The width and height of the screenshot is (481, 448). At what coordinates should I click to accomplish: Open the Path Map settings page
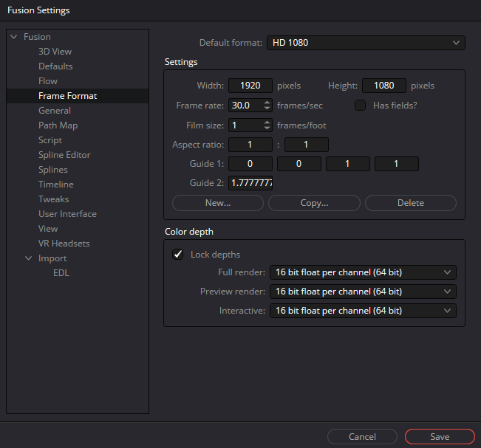58,125
